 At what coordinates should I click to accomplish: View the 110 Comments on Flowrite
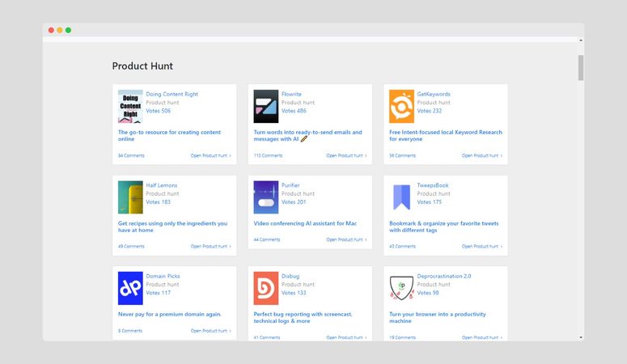coord(268,155)
